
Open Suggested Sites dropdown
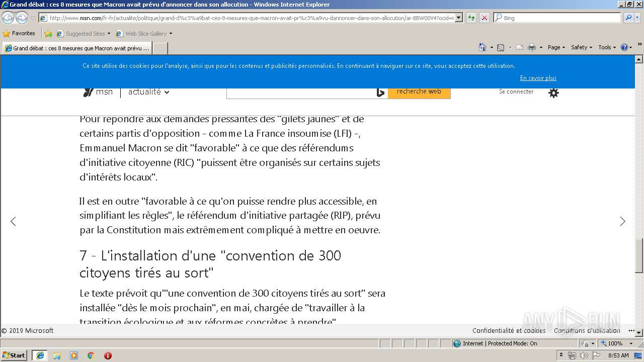[x=83, y=34]
